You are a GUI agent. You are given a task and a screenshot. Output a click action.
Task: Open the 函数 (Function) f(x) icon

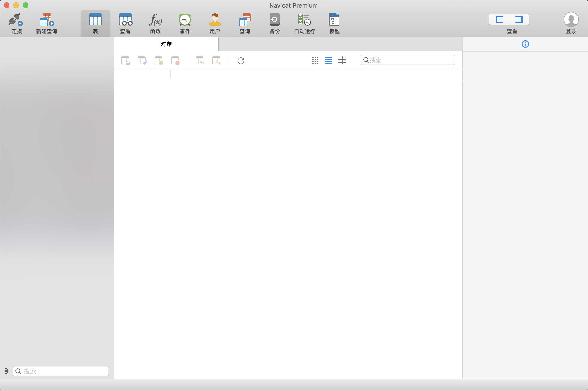pos(155,20)
